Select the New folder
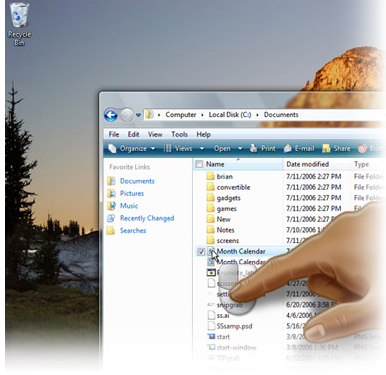 point(223,219)
